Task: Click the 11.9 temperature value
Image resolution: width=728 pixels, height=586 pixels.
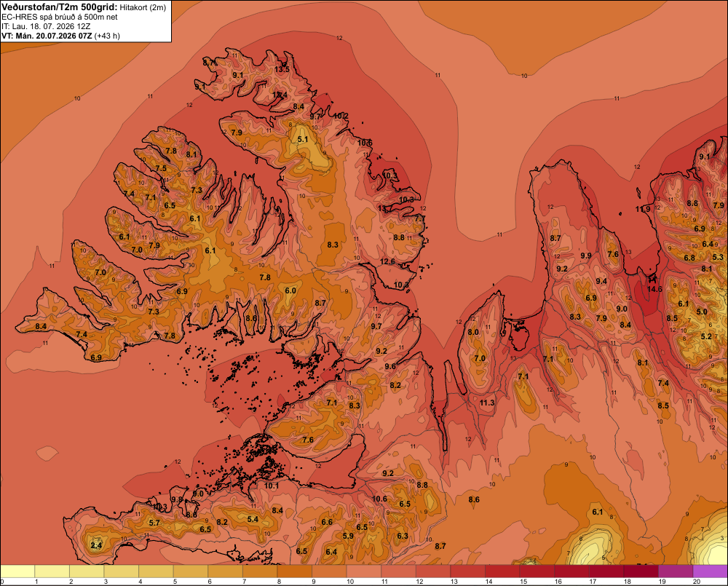Action: pyautogui.click(x=643, y=210)
